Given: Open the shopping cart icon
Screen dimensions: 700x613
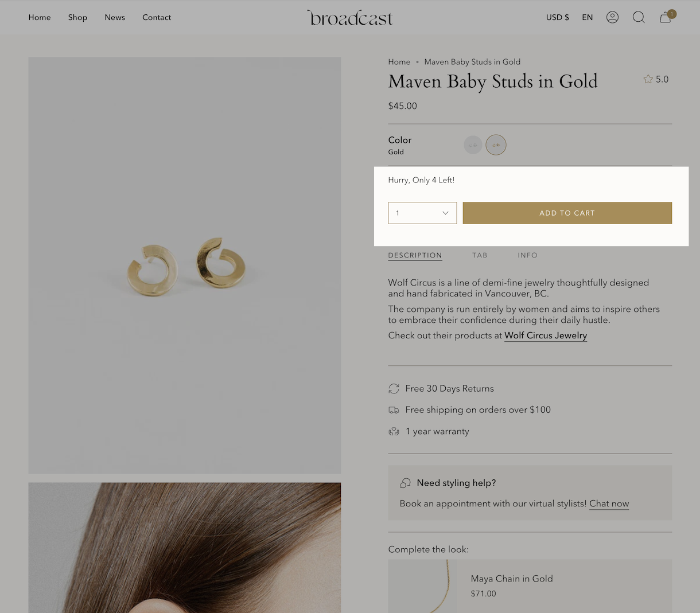Looking at the screenshot, I should coord(666,17).
